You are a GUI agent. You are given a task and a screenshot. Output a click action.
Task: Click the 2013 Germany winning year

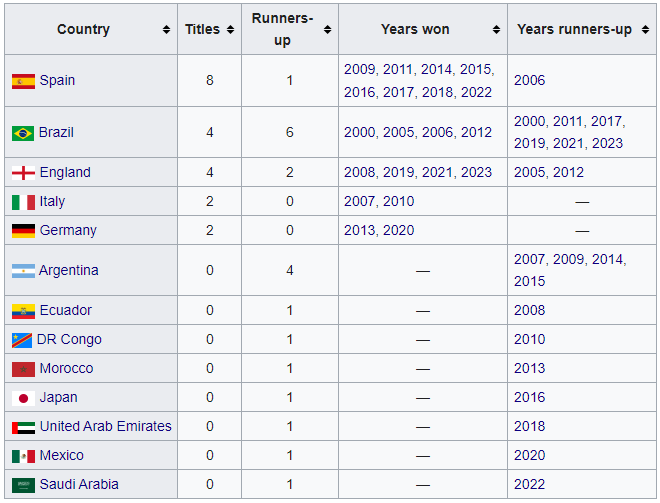359,231
